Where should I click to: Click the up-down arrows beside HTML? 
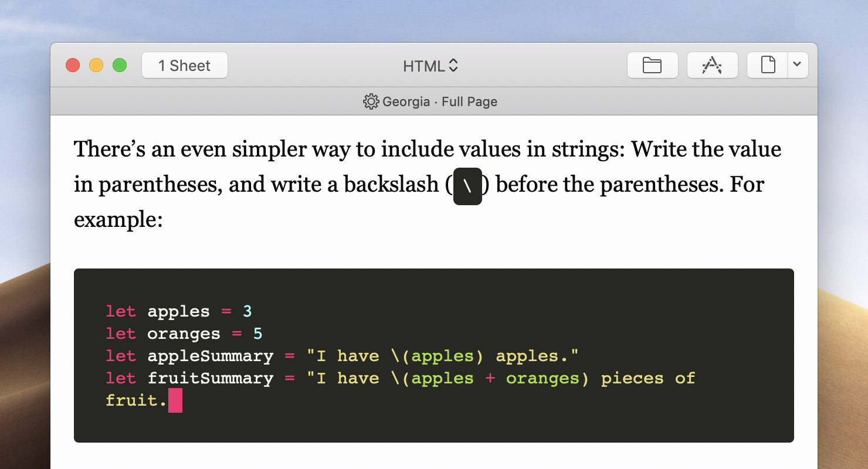coord(453,66)
